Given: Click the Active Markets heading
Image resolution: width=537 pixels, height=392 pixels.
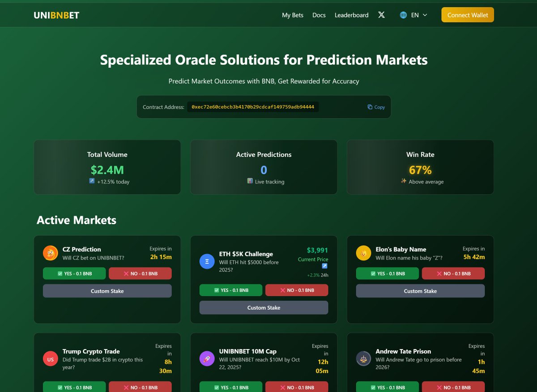Looking at the screenshot, I should tap(77, 220).
